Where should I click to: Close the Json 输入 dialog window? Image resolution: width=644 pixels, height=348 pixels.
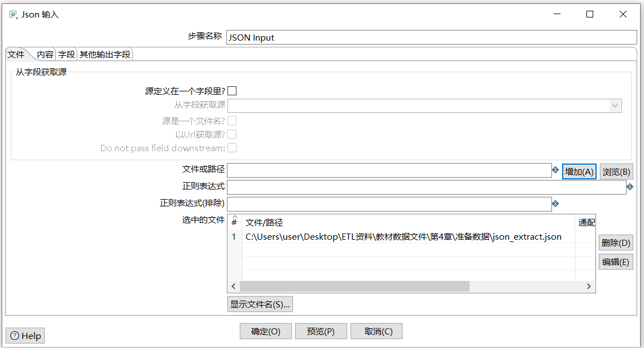(623, 14)
